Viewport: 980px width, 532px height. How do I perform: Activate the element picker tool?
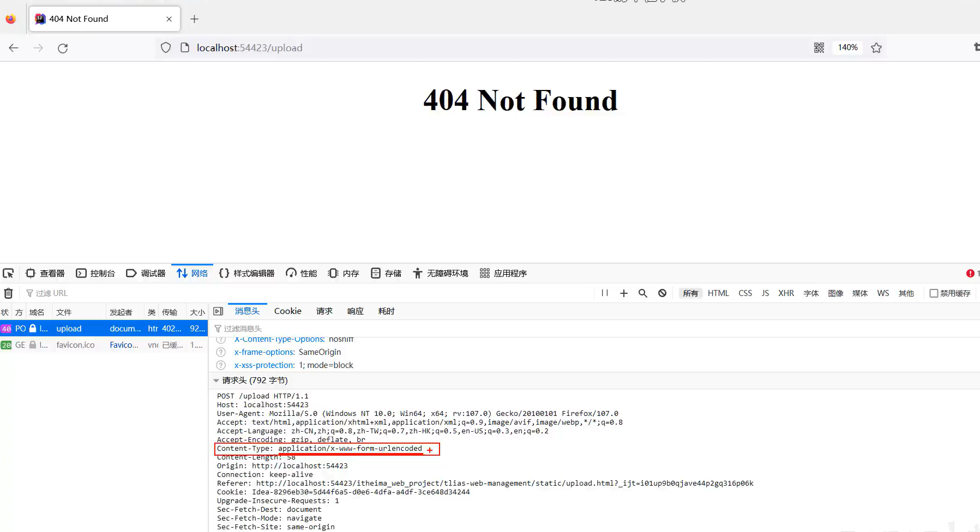(x=8, y=273)
